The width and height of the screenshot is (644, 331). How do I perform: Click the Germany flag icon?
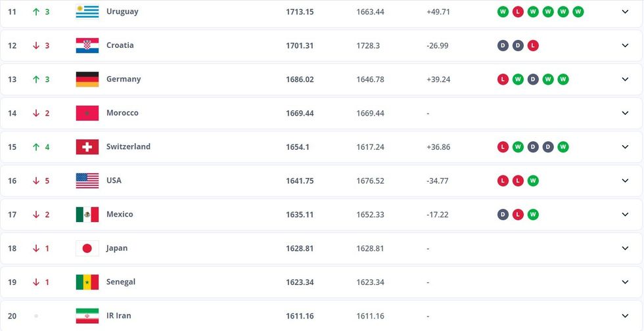(87, 79)
